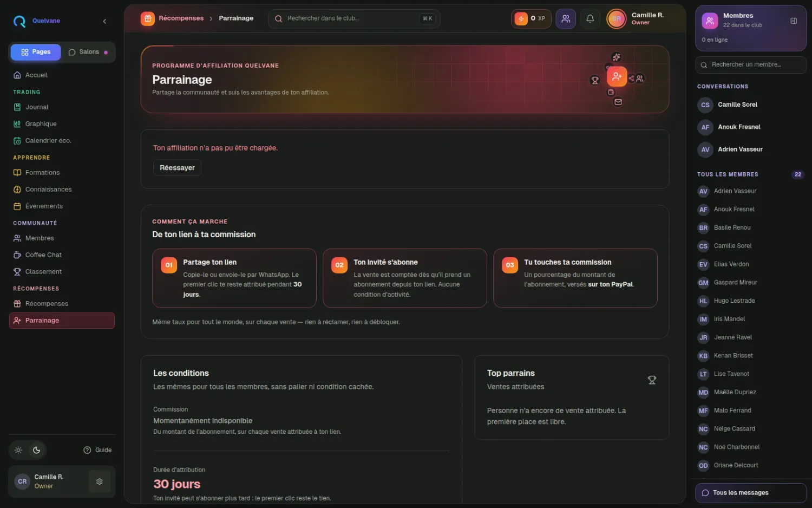This screenshot has height=508, width=812.
Task: Select member Maëlle Dupriez in the list
Action: 751,393
